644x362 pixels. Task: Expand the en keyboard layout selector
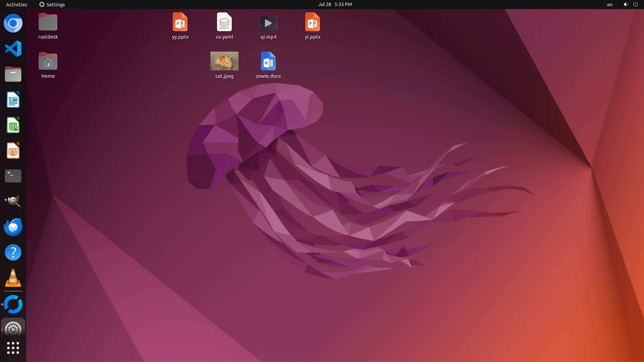click(x=609, y=4)
